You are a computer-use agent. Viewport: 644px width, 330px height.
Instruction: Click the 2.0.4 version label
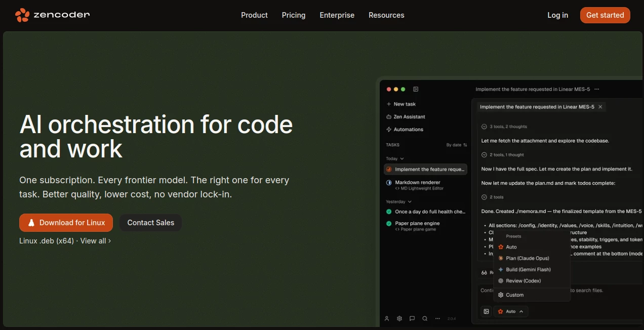[x=452, y=319]
